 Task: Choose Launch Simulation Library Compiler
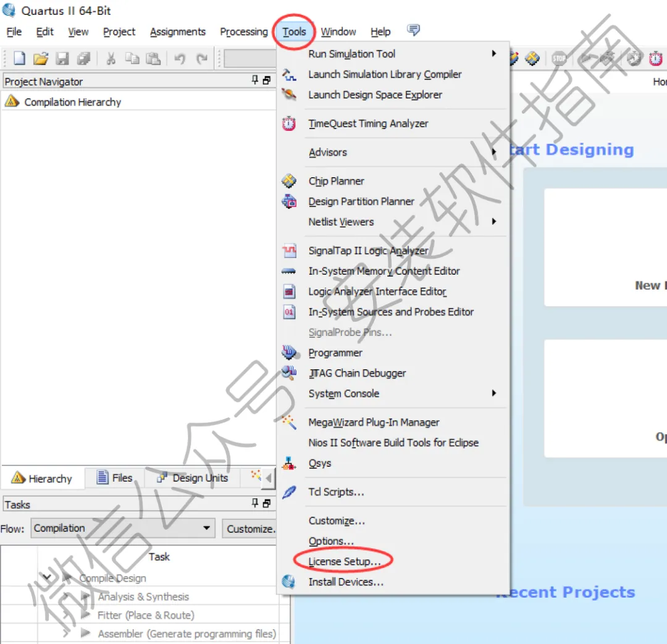tap(385, 74)
